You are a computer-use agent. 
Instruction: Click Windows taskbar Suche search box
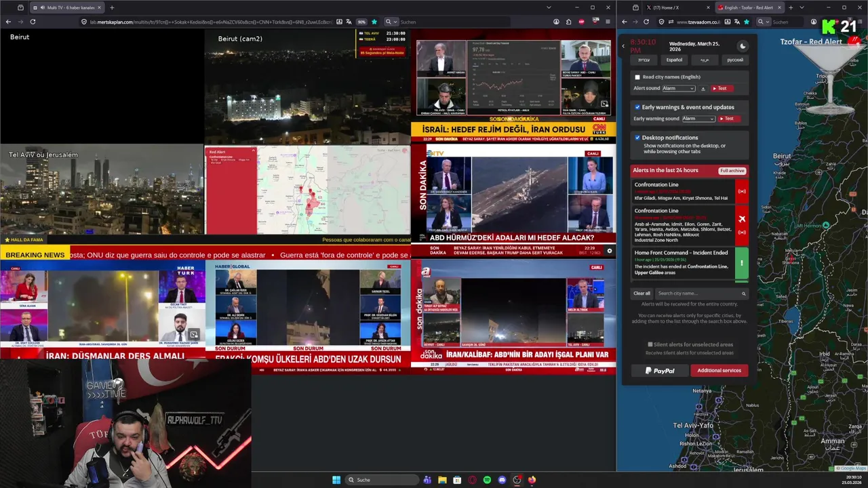(382, 480)
